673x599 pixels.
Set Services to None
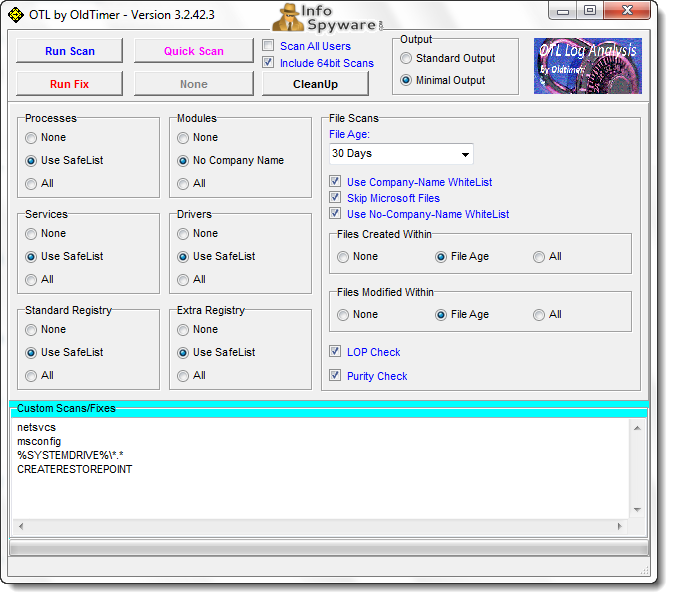tap(31, 236)
